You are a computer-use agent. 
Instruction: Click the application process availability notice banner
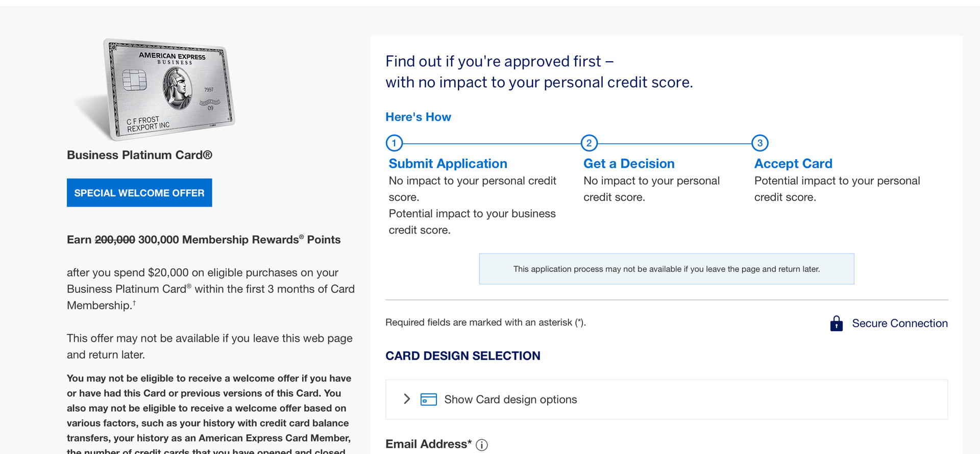666,269
